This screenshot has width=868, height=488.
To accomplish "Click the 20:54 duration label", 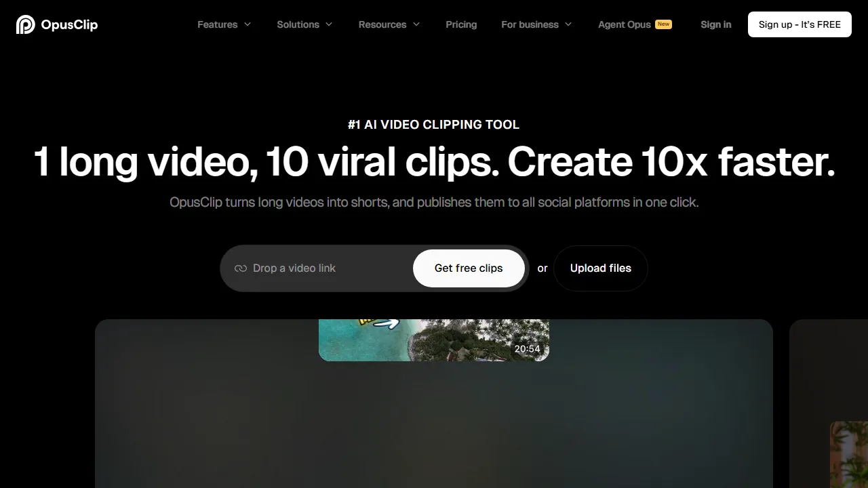I will [528, 348].
